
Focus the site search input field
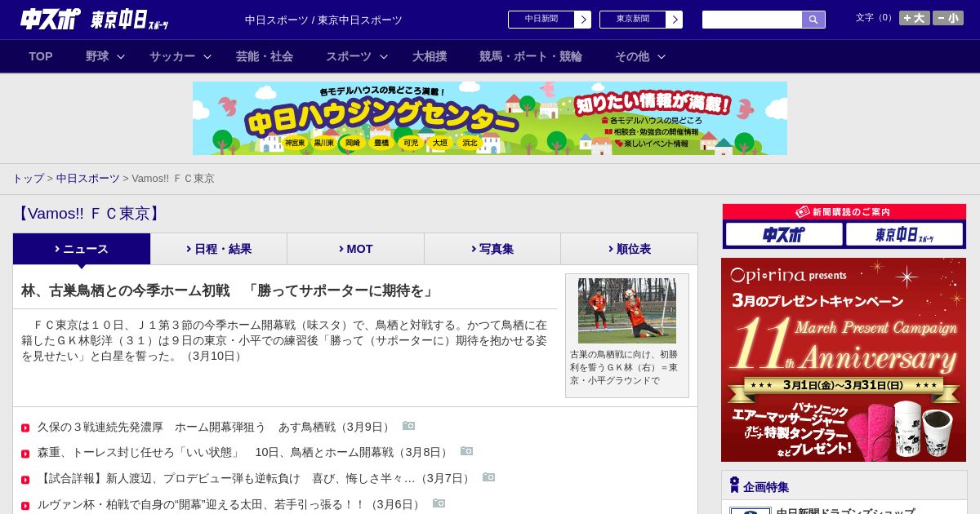pyautogui.click(x=752, y=20)
